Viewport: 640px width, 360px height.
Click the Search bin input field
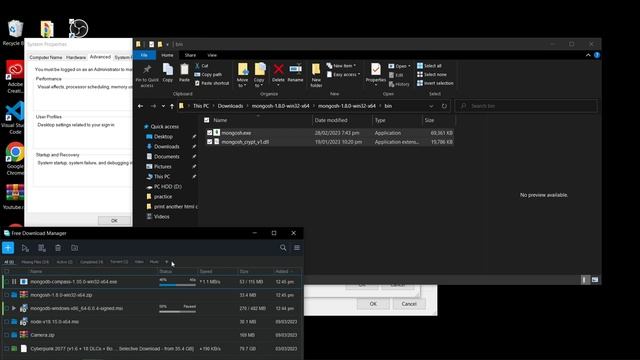pos(526,106)
